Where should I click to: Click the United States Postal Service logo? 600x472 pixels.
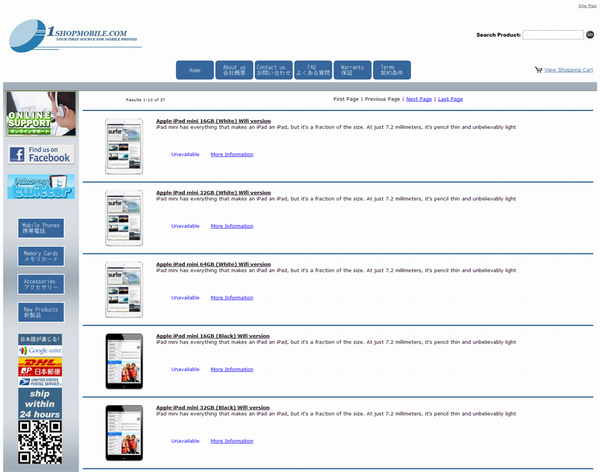(40, 382)
